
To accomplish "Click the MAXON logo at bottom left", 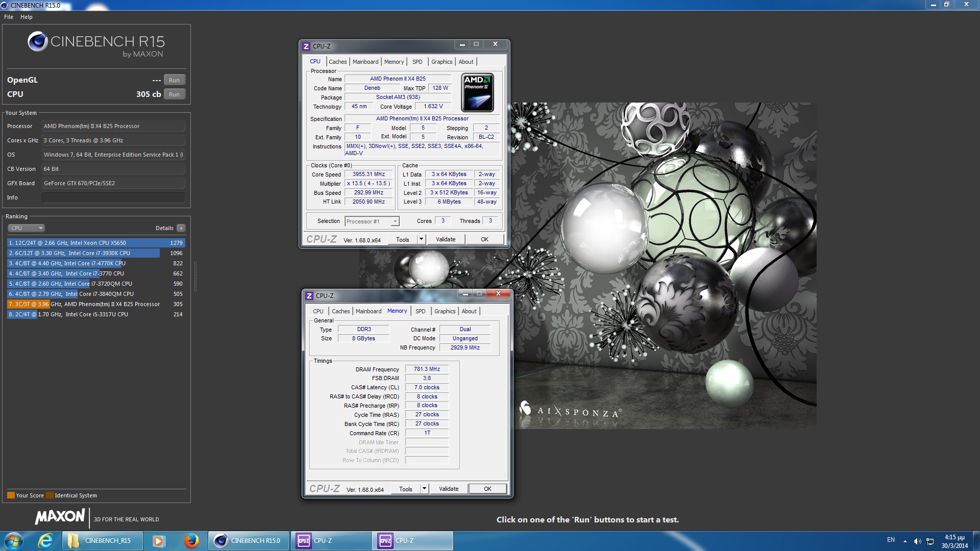I will 60,517.
